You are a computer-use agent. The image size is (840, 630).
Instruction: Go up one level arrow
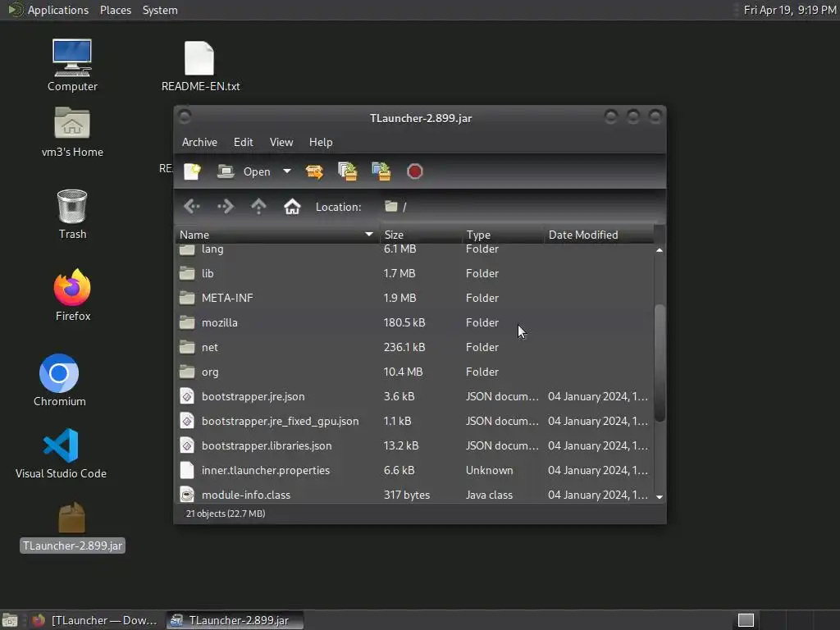(x=258, y=206)
